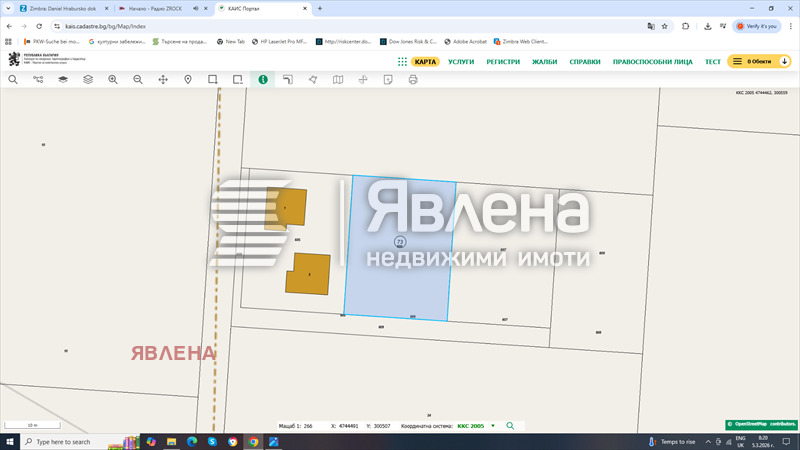
Task: Click the blue highlighted parcel on map
Action: 400,270
